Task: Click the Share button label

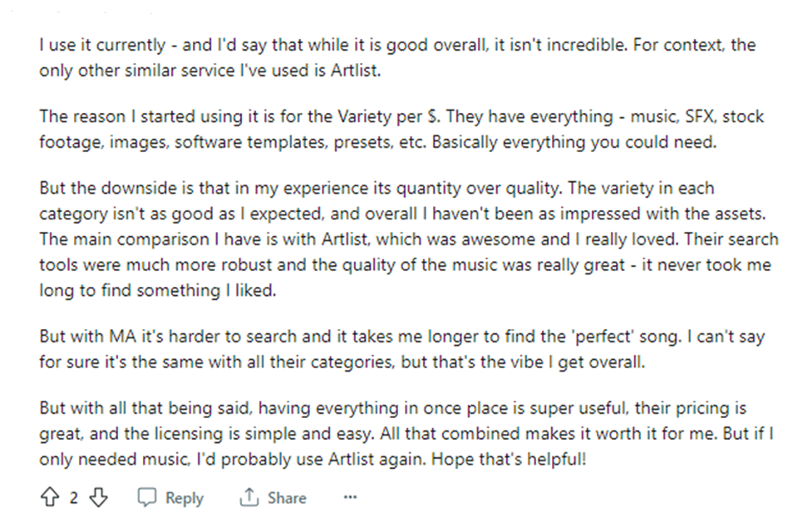Action: [x=286, y=498]
